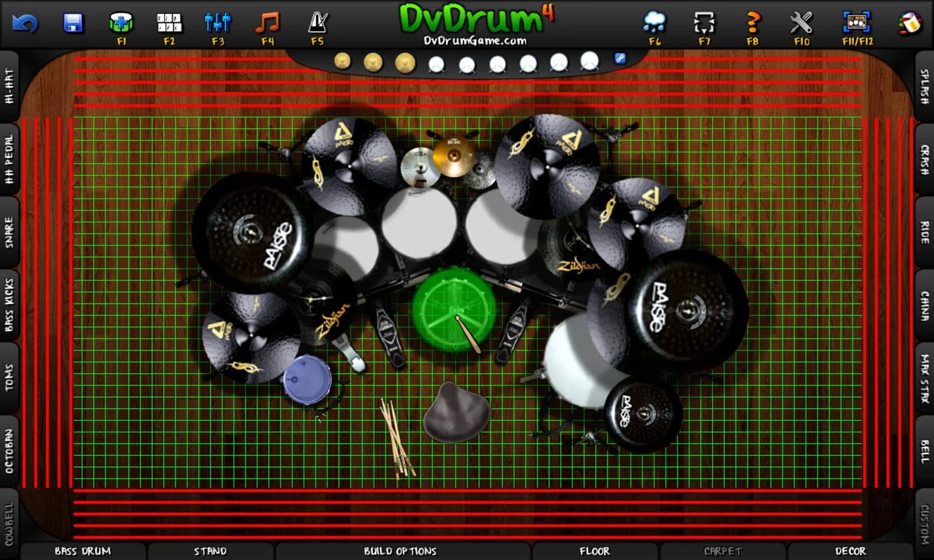Open the Decor section
This screenshot has height=560, width=934.
(850, 552)
